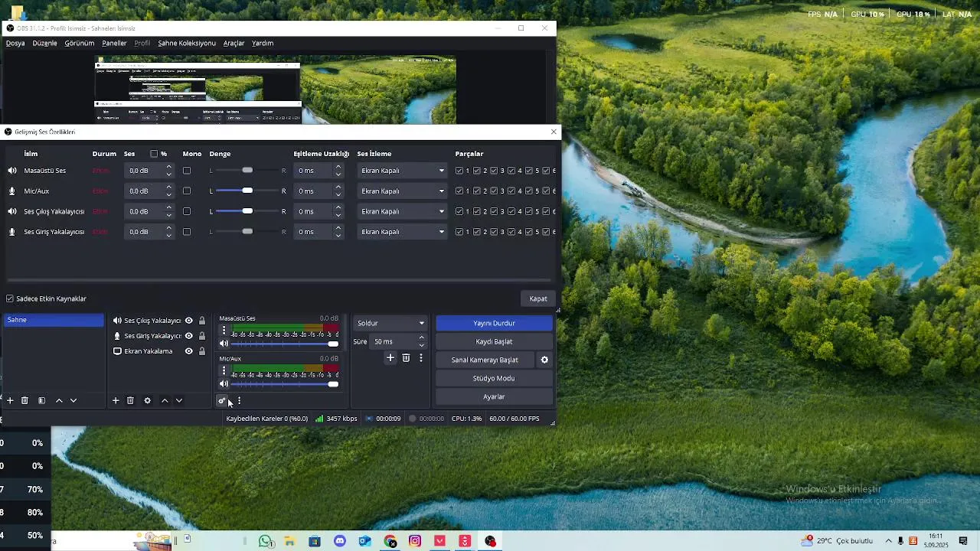Viewport: 980px width, 551px height.
Task: Uncheck track 1 for Masaüstü Ses
Action: coord(459,171)
